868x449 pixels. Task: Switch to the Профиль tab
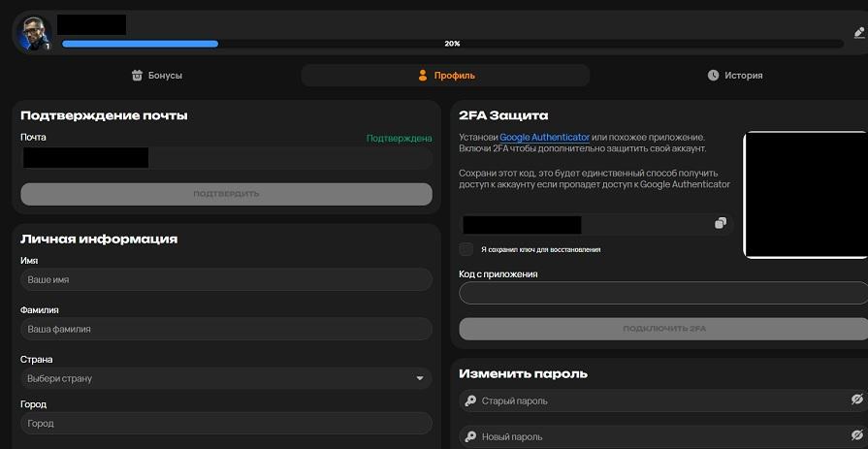pos(445,76)
